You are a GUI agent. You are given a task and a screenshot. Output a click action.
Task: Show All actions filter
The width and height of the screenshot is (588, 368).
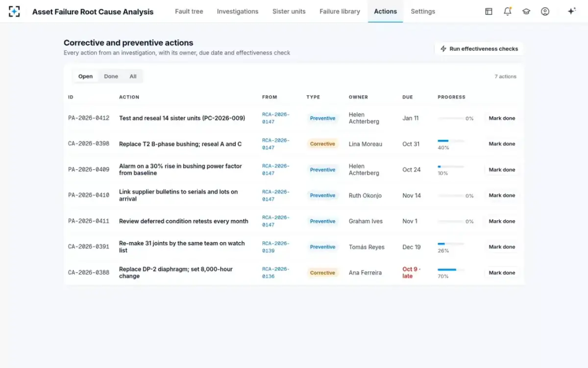133,76
